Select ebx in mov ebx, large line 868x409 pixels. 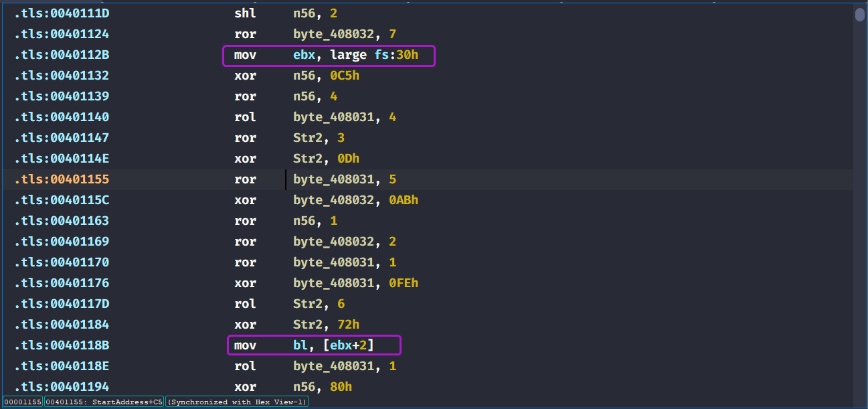pyautogui.click(x=304, y=55)
